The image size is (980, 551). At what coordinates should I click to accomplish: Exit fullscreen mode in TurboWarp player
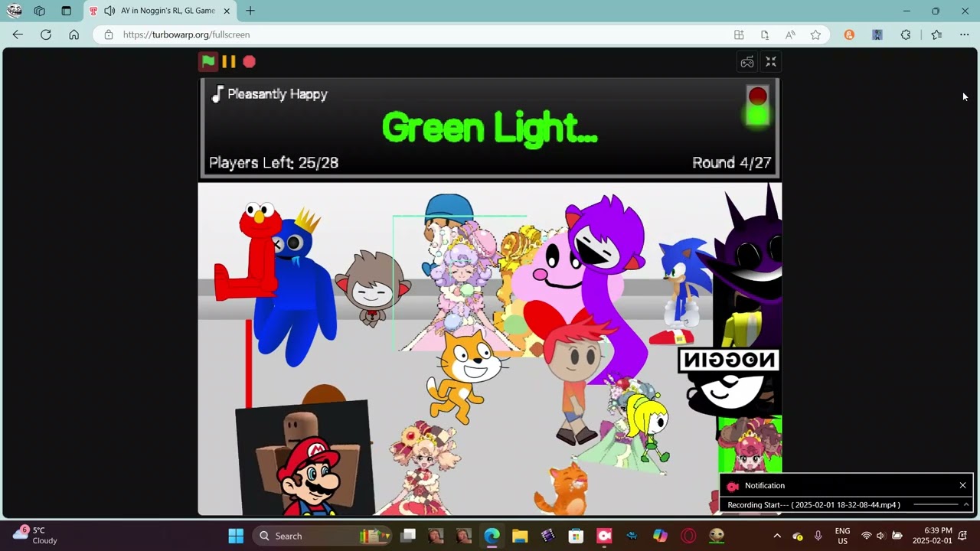click(x=771, y=62)
